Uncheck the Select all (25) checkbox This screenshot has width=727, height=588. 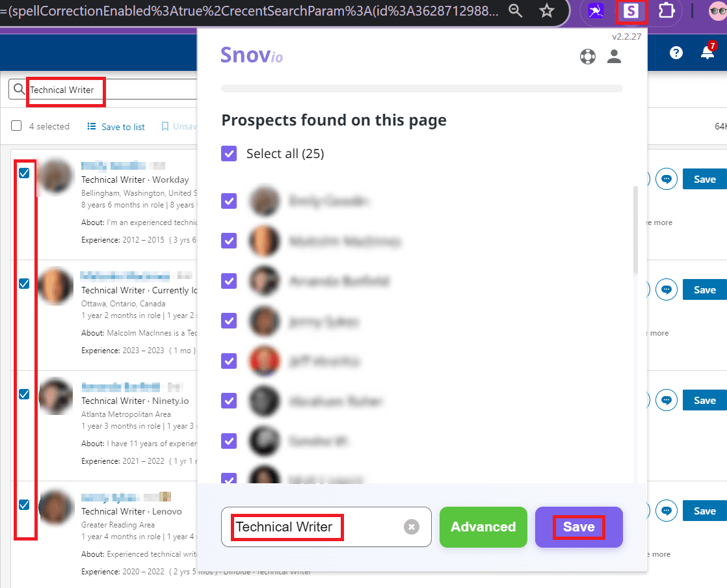(229, 154)
